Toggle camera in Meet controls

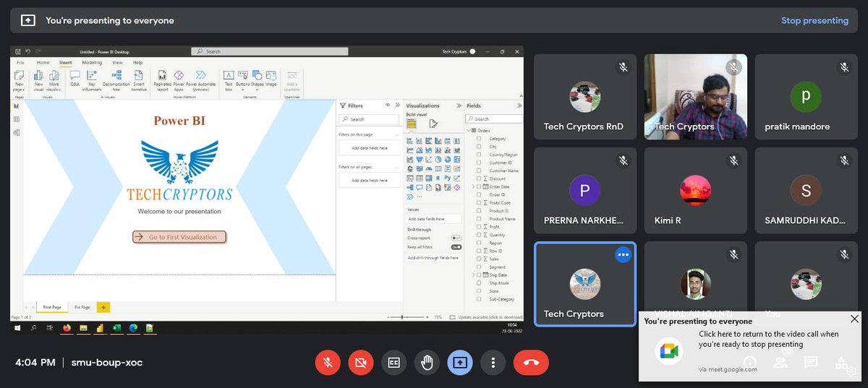pos(360,363)
